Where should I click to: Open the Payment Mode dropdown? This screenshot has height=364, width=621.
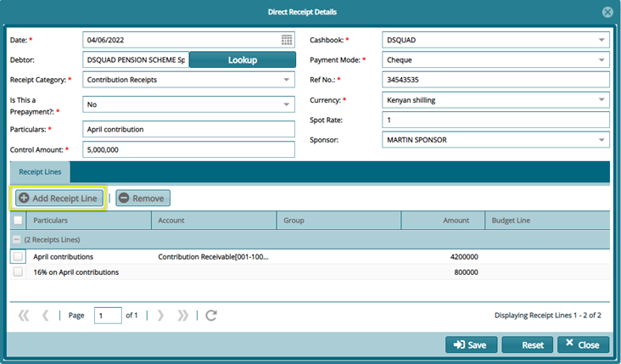[601, 59]
